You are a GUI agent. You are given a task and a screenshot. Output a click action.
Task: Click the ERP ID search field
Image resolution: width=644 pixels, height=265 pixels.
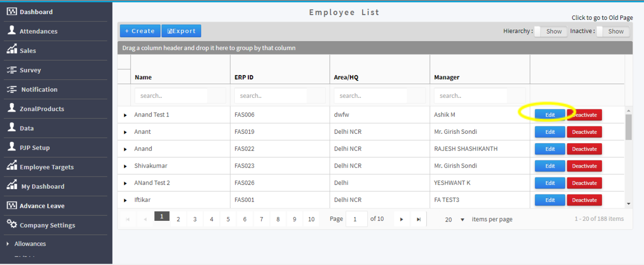click(271, 96)
